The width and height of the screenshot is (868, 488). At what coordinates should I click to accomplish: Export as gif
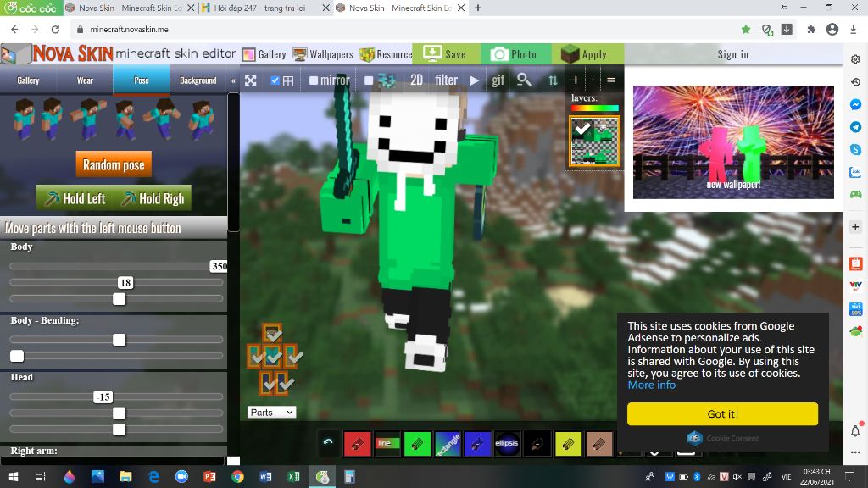498,80
